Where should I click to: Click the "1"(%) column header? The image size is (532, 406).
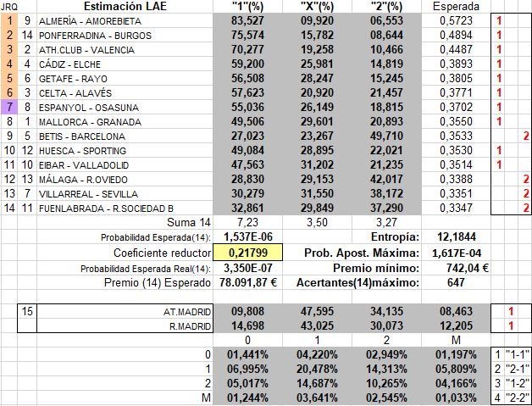[247, 6]
